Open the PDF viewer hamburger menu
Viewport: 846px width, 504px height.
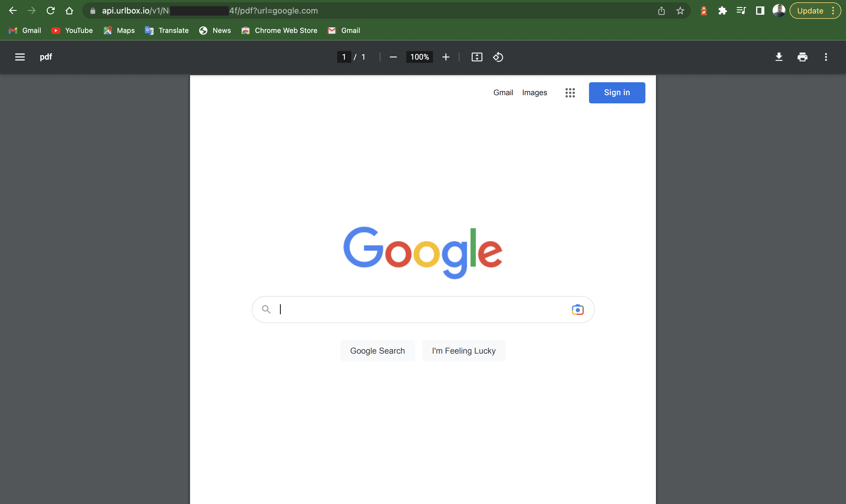point(19,57)
